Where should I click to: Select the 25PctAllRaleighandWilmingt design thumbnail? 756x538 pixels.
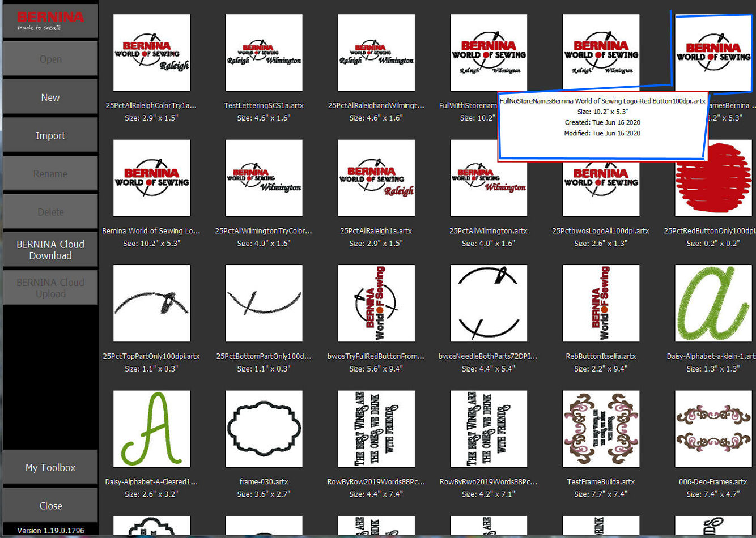tap(376, 53)
